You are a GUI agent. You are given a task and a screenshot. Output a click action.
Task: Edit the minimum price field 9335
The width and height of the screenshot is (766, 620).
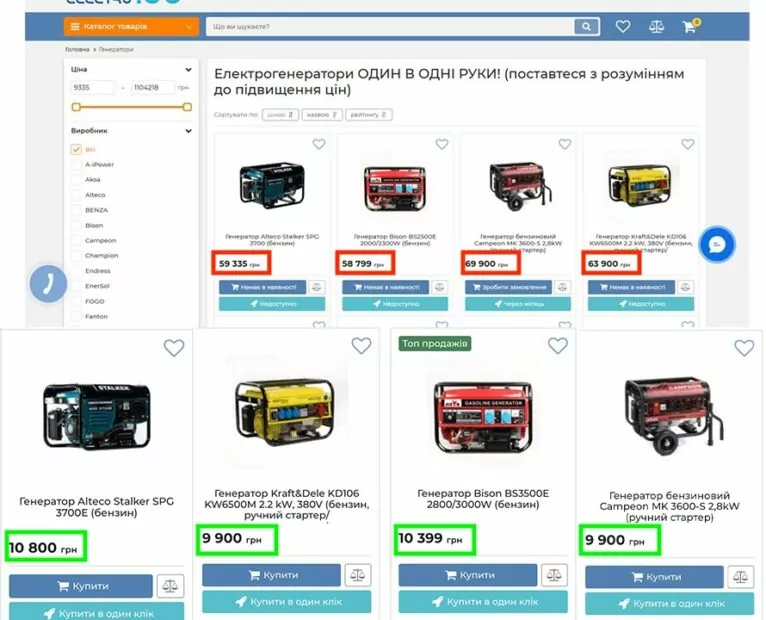click(x=92, y=87)
